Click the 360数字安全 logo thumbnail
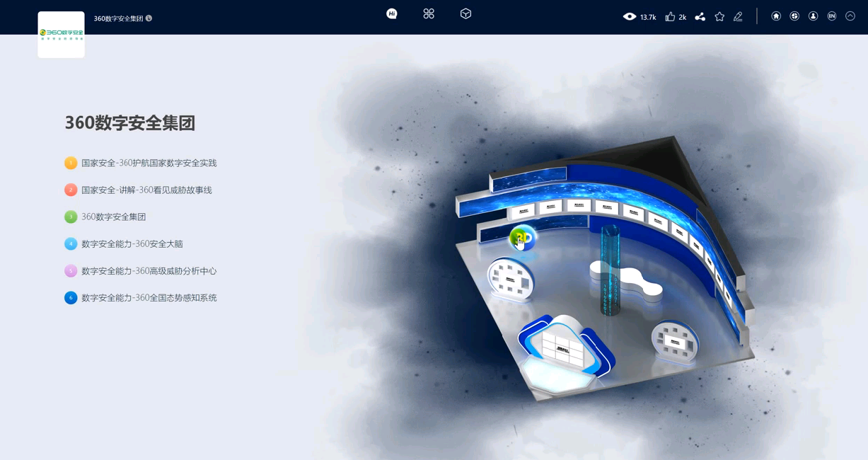This screenshot has width=868, height=460. [x=61, y=35]
